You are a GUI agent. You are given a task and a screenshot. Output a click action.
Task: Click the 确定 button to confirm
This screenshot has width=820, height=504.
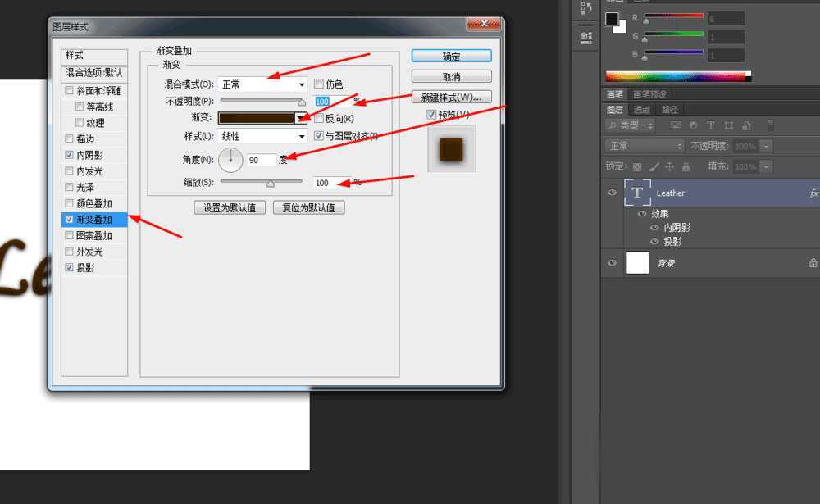450,56
